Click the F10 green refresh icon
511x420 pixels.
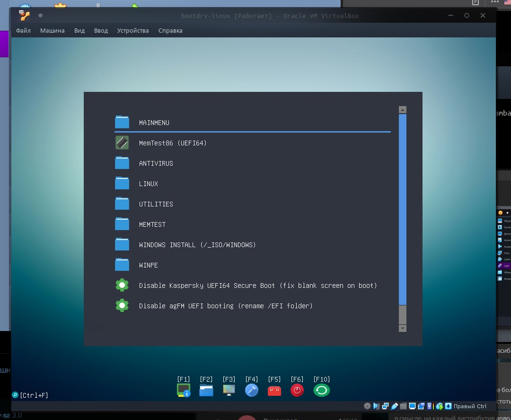tap(321, 390)
